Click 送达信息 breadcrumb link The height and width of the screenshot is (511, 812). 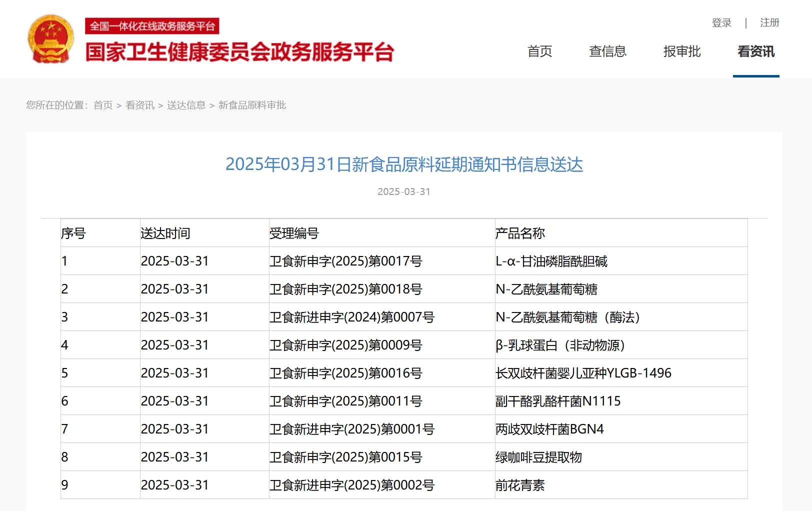[x=186, y=105]
